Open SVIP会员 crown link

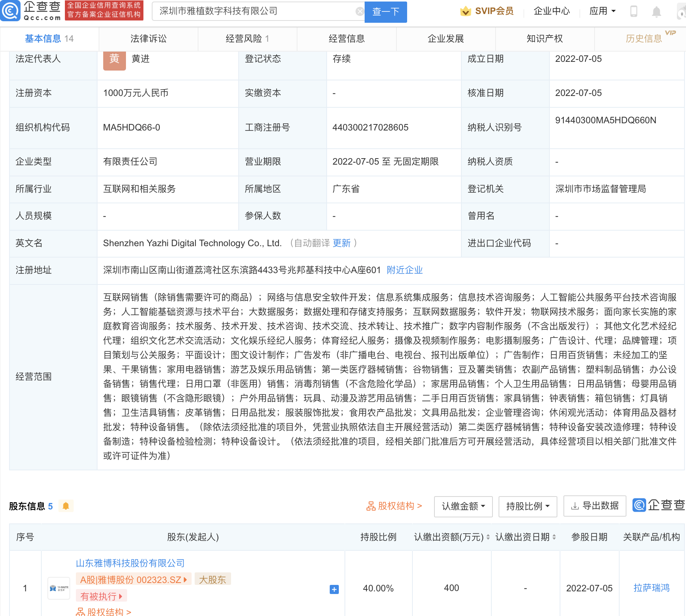click(x=487, y=11)
